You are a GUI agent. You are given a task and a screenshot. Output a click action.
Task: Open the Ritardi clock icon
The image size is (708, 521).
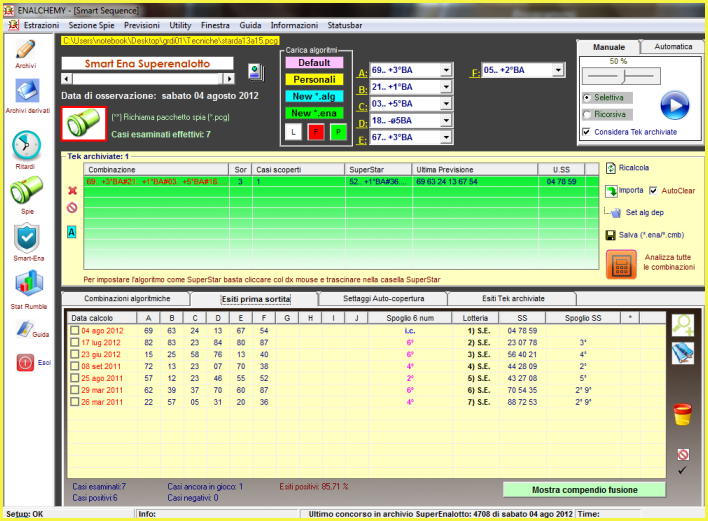click(26, 145)
